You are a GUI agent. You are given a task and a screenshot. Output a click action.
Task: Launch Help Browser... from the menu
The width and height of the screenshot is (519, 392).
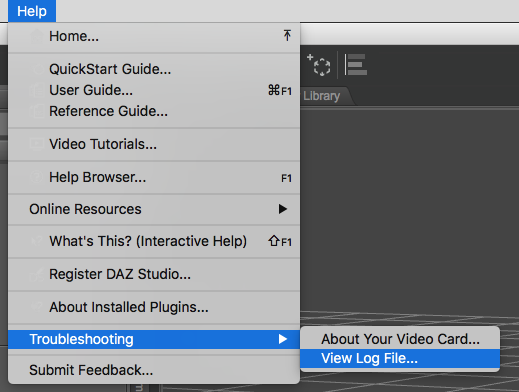click(x=154, y=177)
